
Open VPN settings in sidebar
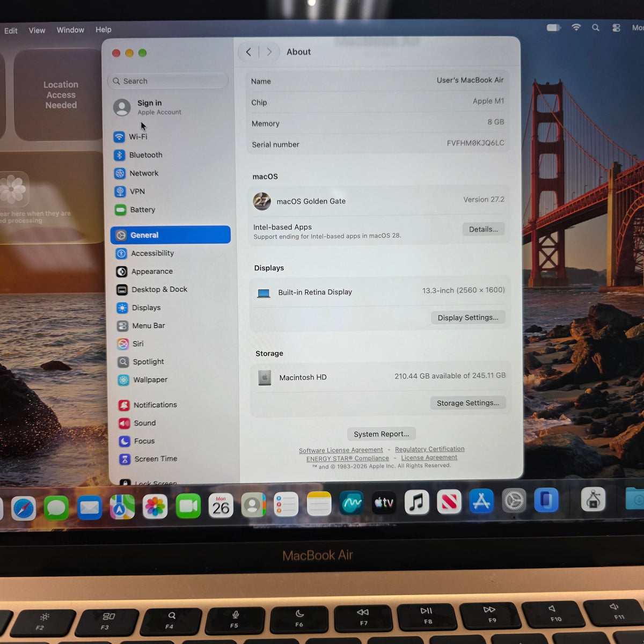pyautogui.click(x=171, y=192)
